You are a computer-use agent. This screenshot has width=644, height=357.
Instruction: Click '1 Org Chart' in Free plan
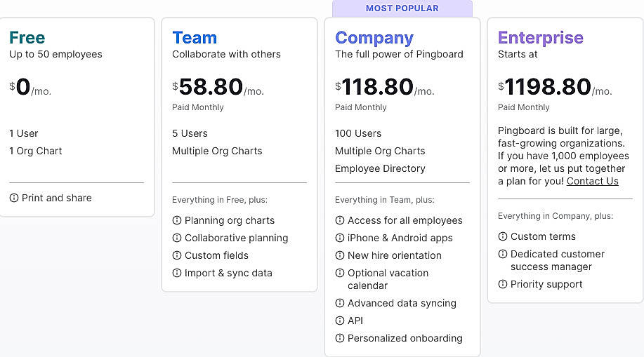pos(35,151)
